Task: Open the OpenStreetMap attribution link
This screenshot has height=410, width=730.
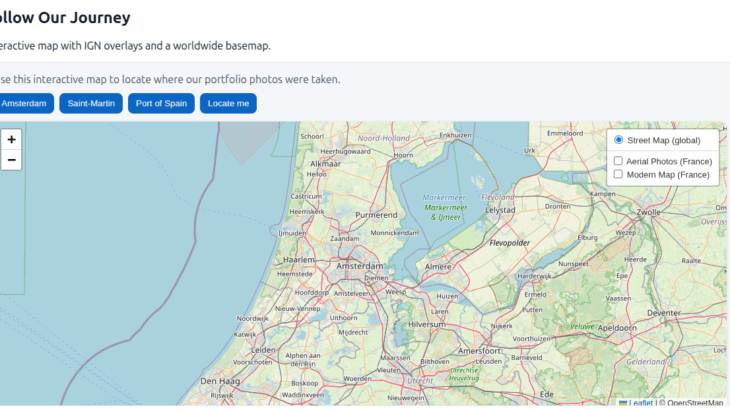Action: [694, 403]
